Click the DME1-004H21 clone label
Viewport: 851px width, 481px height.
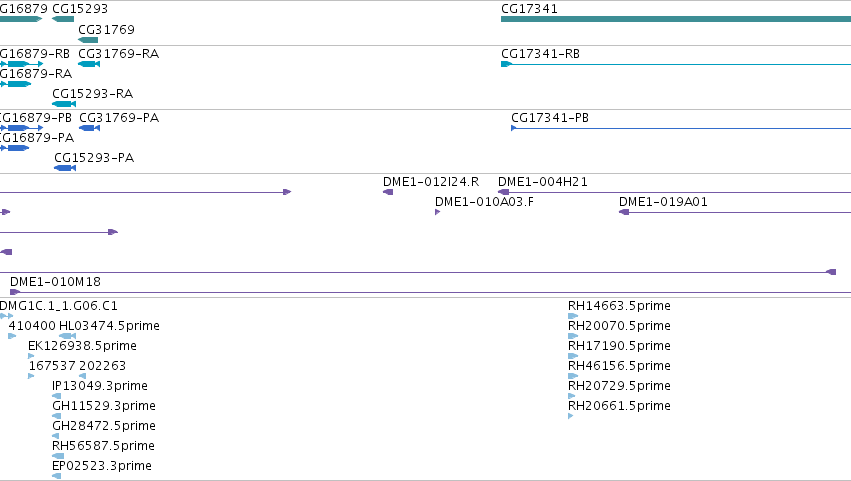tap(543, 182)
